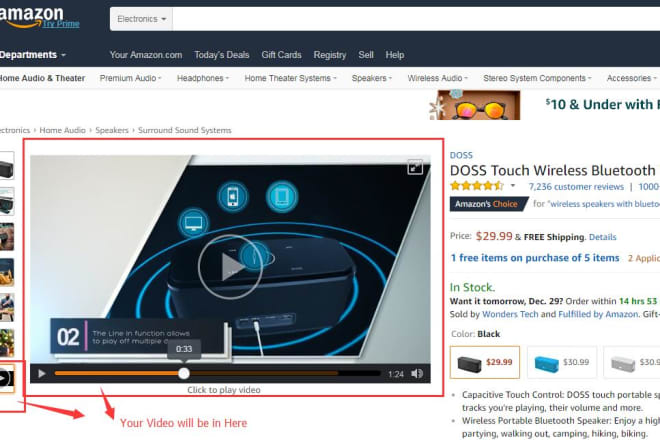
Task: Open the Help page
Action: (394, 55)
